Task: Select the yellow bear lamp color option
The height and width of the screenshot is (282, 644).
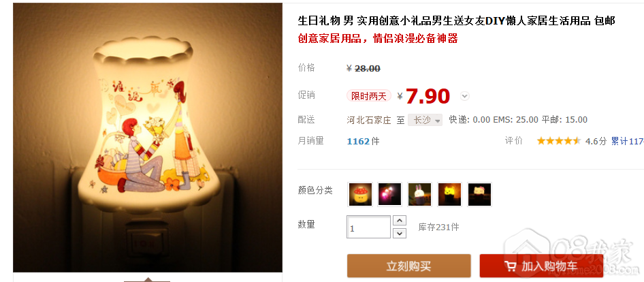Action: [450, 194]
